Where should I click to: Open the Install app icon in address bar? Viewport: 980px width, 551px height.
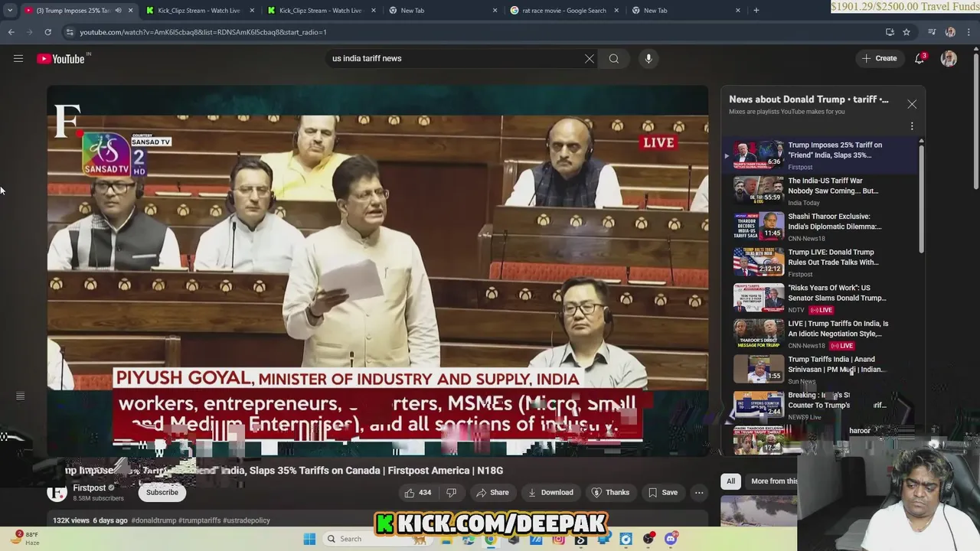click(x=890, y=32)
